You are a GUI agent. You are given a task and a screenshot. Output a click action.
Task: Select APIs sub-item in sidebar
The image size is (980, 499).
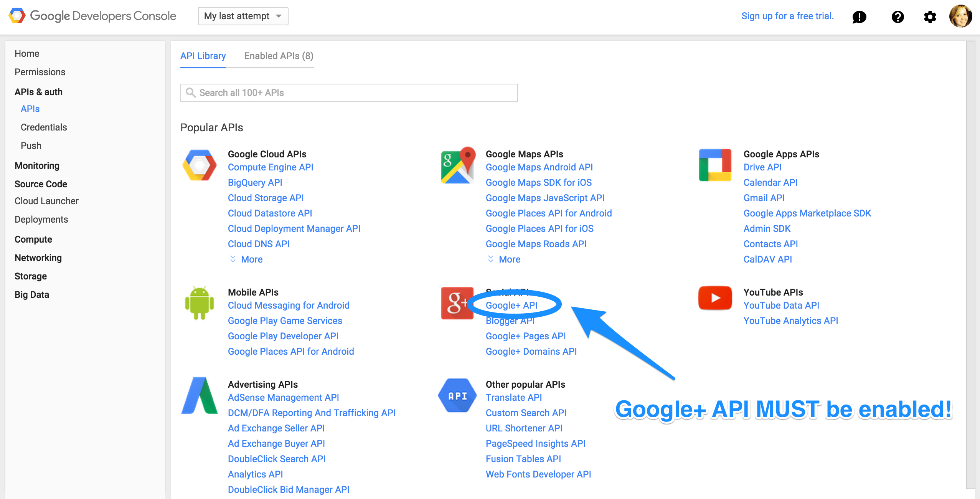(30, 109)
